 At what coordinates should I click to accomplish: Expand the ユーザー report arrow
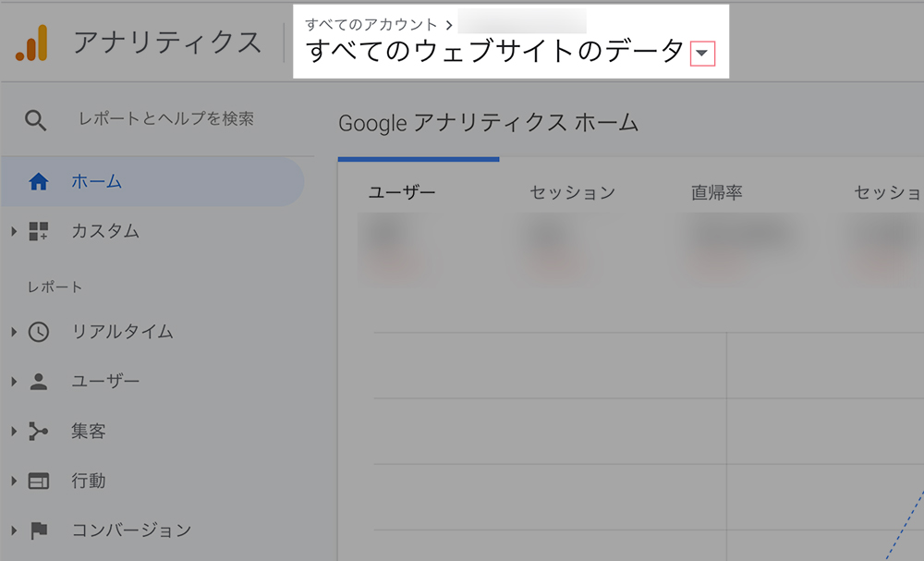14,382
